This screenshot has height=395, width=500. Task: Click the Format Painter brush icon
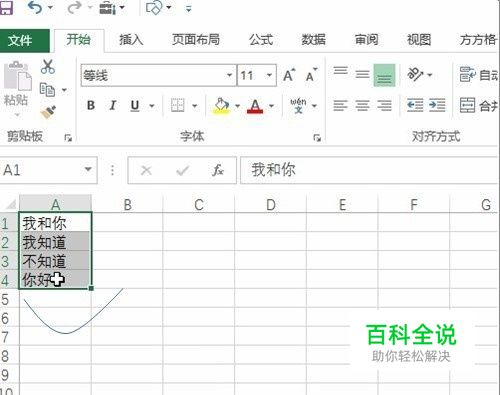click(x=48, y=112)
